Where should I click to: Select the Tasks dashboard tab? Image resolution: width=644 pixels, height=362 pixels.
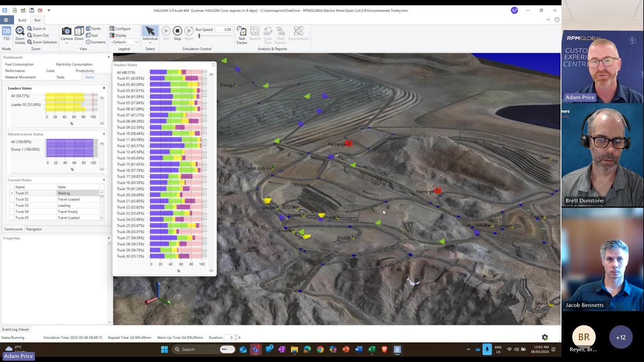60,77
